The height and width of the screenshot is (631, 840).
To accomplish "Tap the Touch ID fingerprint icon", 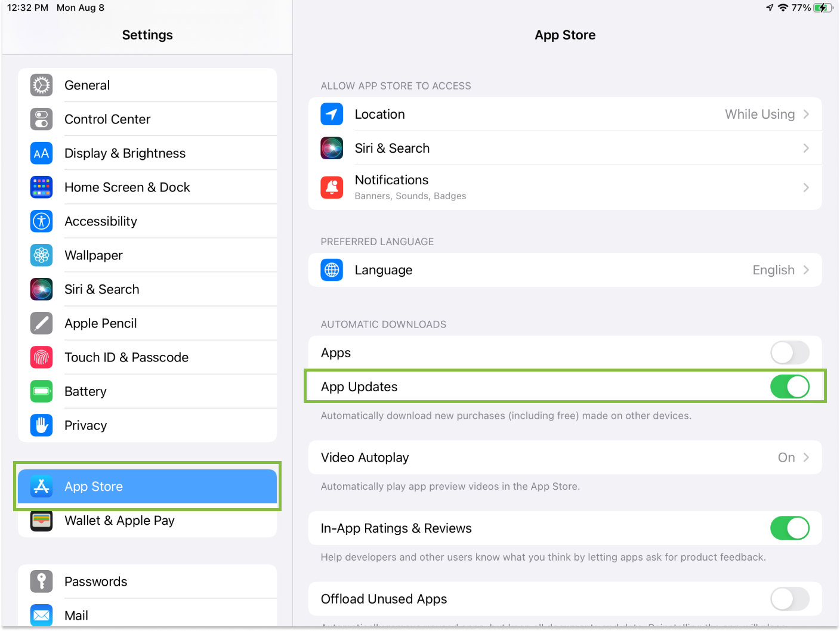I will (41, 357).
